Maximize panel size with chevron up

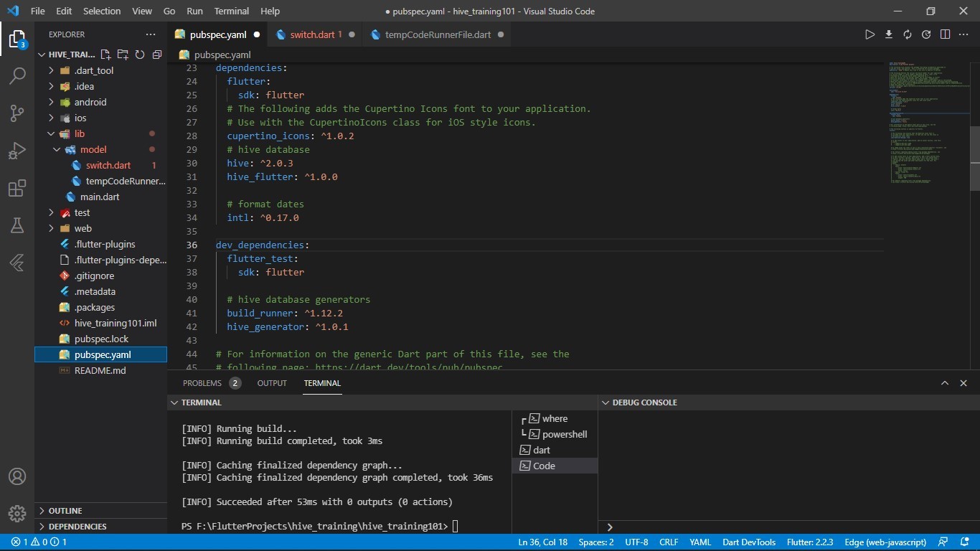945,383
